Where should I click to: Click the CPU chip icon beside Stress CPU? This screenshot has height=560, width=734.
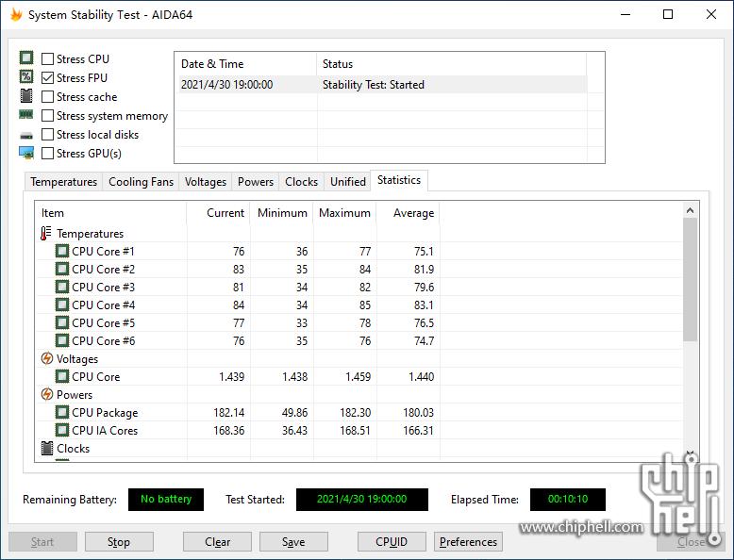click(26, 59)
